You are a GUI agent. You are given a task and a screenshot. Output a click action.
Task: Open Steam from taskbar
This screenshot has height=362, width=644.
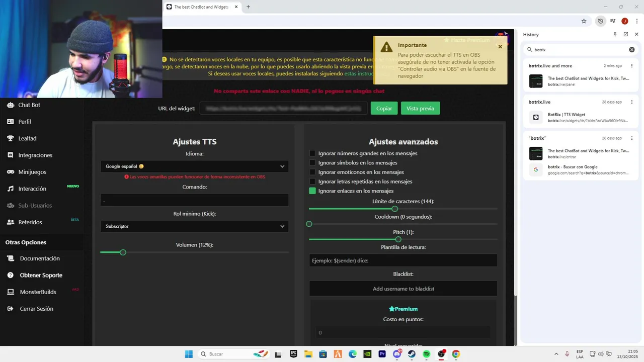pyautogui.click(x=412, y=354)
